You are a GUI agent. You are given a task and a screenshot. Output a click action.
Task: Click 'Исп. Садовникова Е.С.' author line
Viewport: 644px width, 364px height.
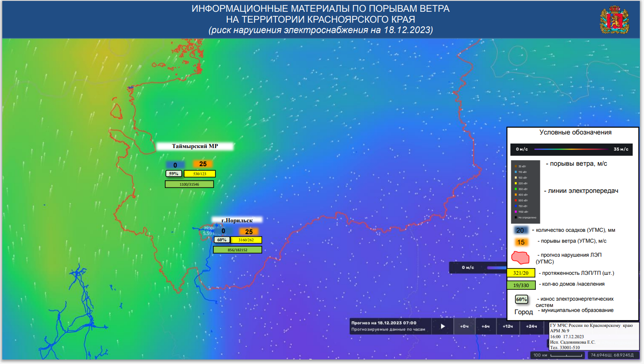click(572, 342)
